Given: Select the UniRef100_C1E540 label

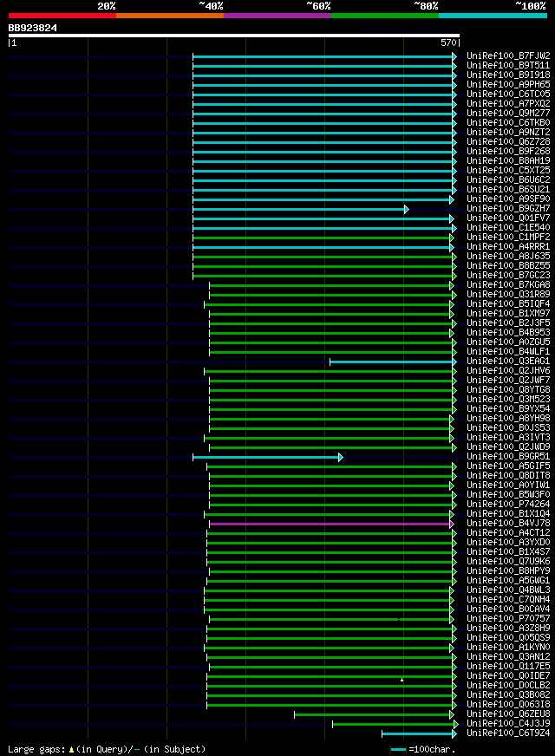Looking at the screenshot, I should pyautogui.click(x=508, y=227).
